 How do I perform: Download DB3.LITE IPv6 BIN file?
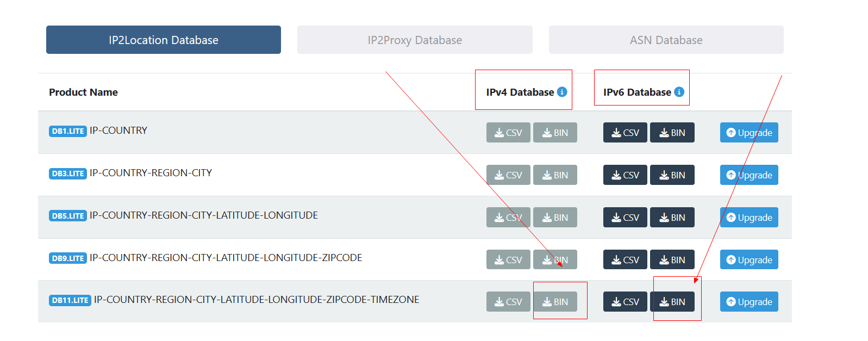[672, 175]
